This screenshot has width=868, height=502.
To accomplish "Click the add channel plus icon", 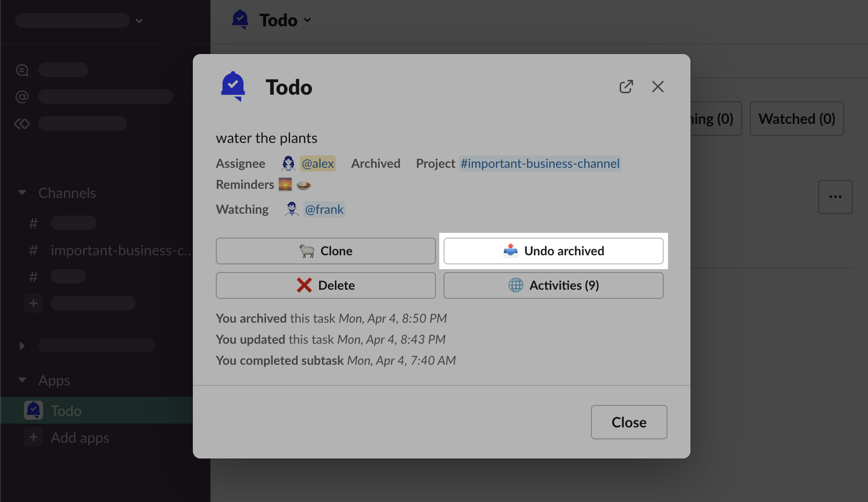I will pyautogui.click(x=33, y=303).
